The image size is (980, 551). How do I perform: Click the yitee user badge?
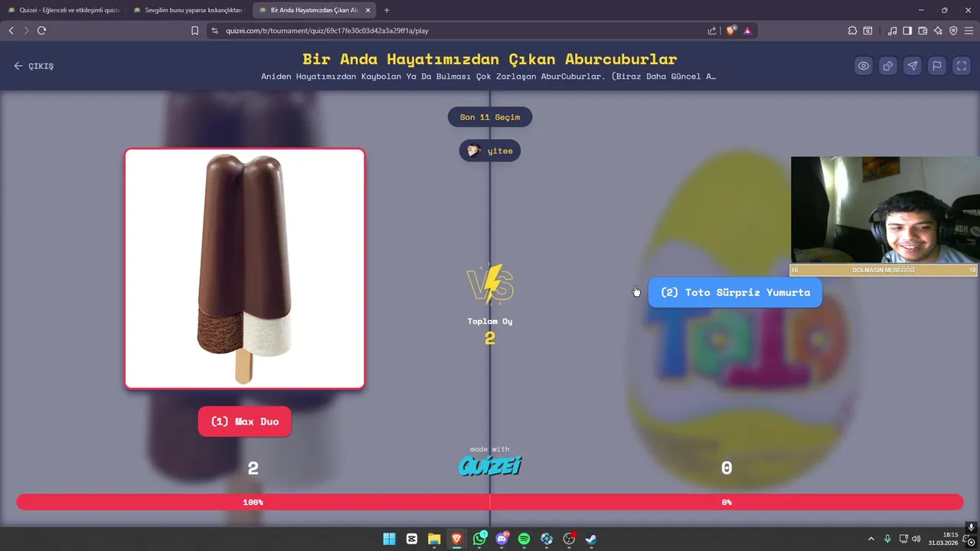coord(490,151)
